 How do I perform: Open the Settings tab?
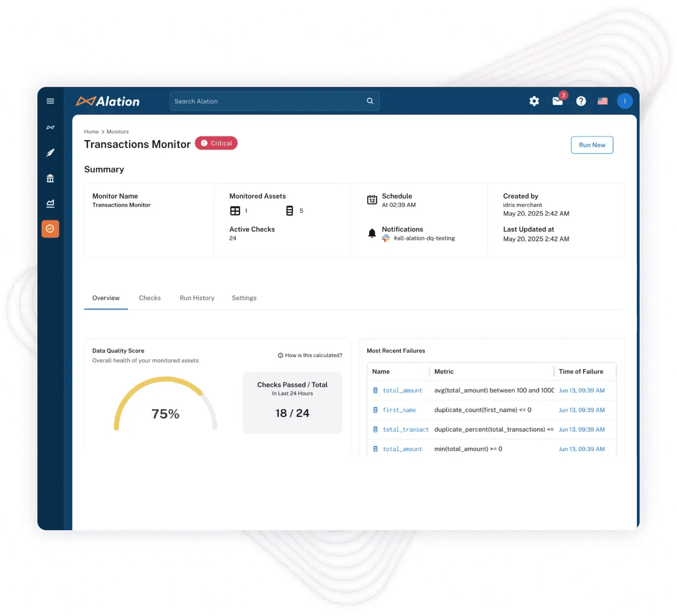[x=244, y=298]
